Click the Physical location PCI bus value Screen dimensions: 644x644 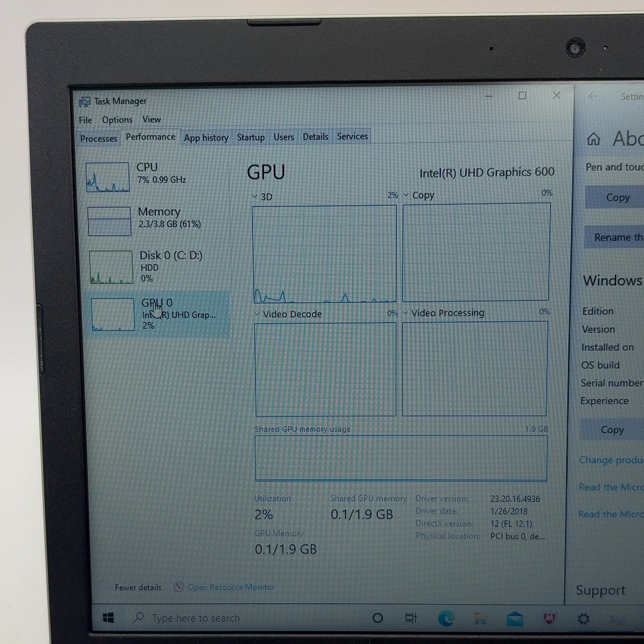(x=517, y=536)
